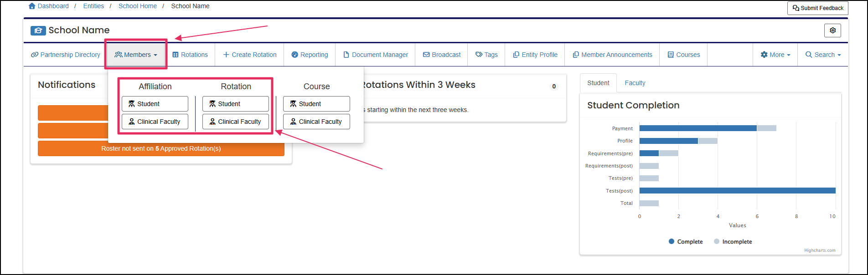This screenshot has height=275, width=868.
Task: Click the Entity Profile copy icon
Action: (516, 55)
